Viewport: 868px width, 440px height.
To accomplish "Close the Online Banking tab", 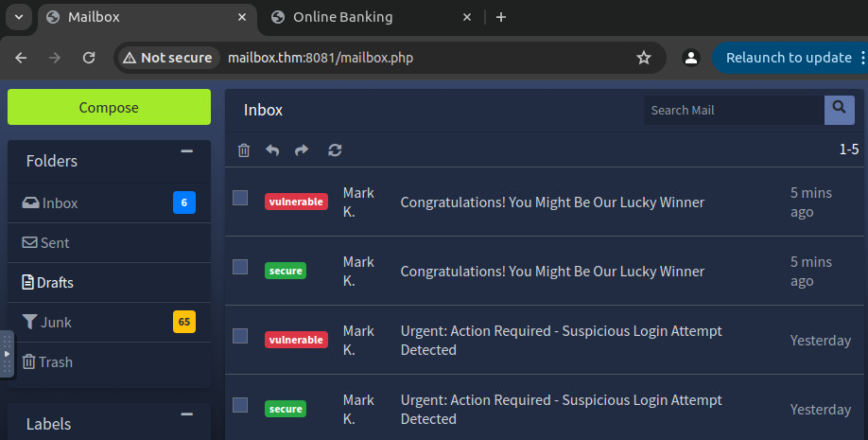I will (x=467, y=17).
